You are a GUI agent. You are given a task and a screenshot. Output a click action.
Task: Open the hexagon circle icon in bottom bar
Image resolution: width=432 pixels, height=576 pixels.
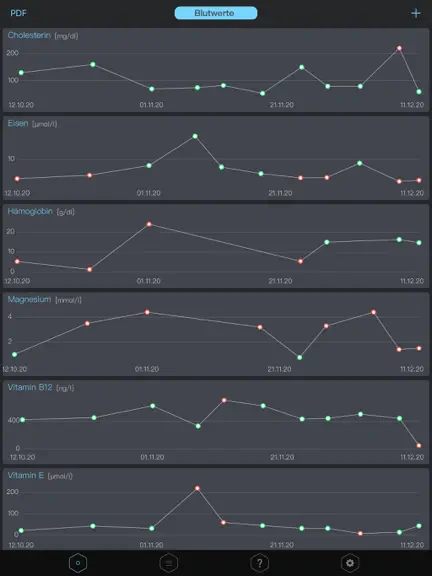pyautogui.click(x=78, y=563)
